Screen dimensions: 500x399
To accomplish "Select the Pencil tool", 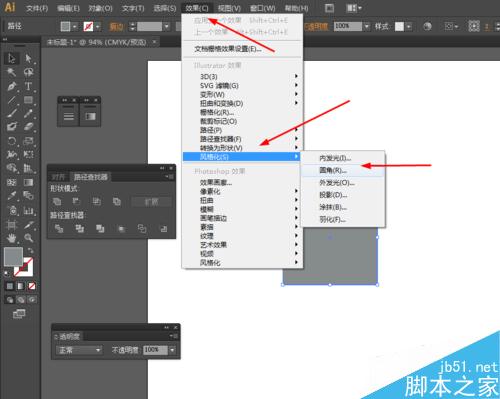I will [28, 113].
